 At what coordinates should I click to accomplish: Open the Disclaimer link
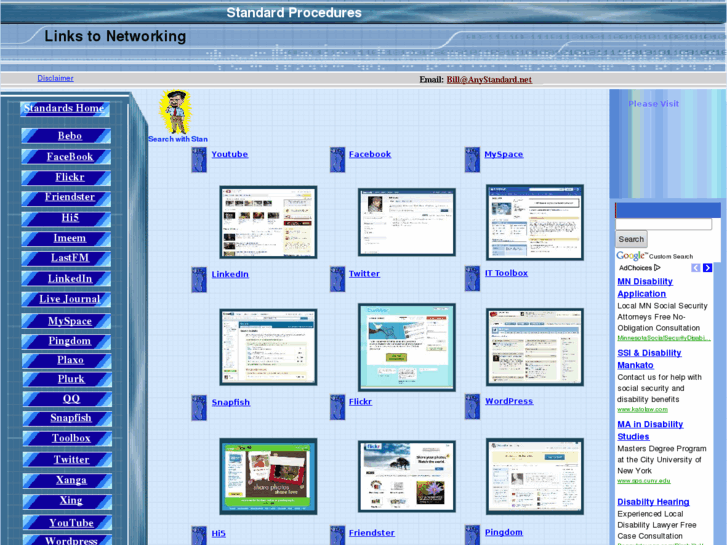(x=55, y=78)
